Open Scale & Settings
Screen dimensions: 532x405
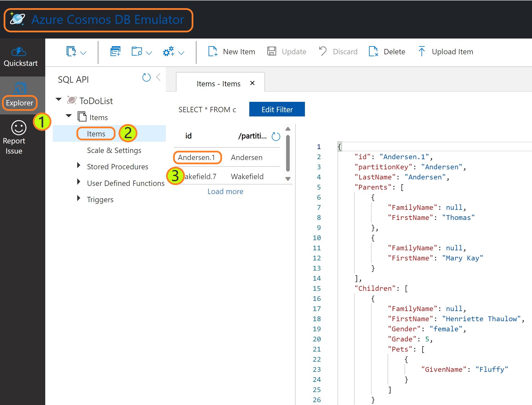pos(114,150)
